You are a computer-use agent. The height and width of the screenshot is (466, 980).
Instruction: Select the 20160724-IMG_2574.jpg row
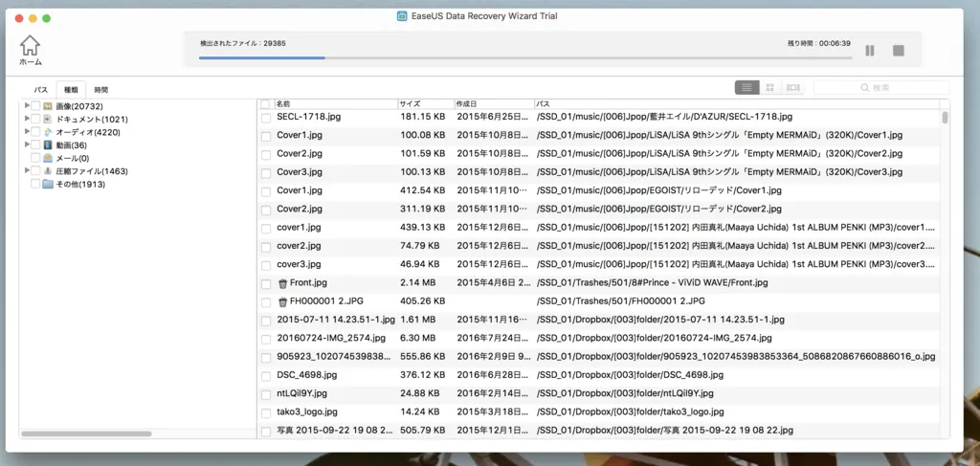[x=600, y=338]
